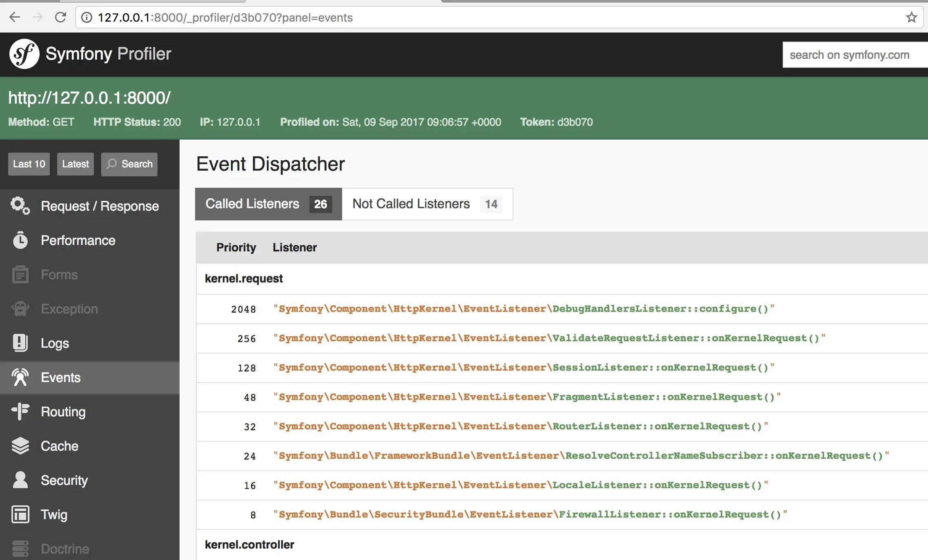Click the Symfony Profiler title
Viewport: 928px width, 560px height.
coord(109,54)
